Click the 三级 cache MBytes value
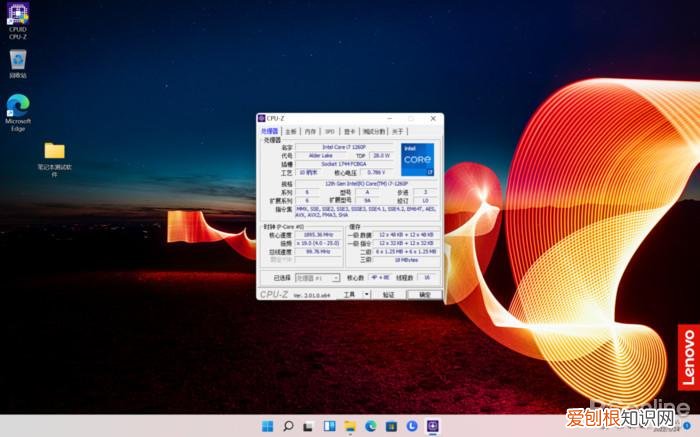The width and height of the screenshot is (700, 437). click(x=406, y=260)
